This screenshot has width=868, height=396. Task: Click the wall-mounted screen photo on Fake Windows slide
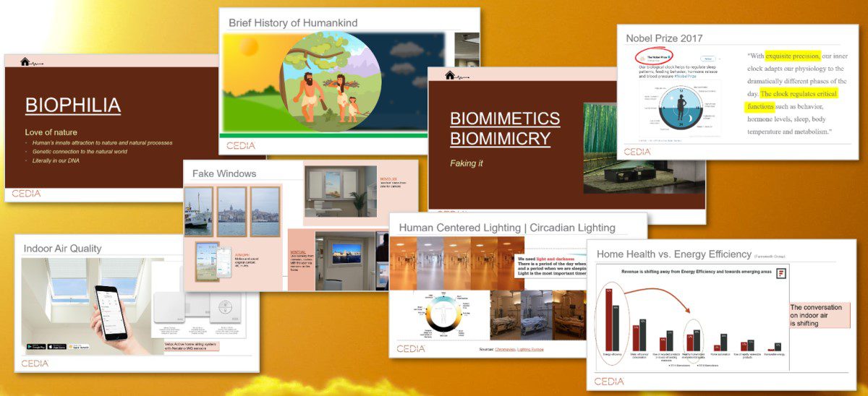(346, 261)
